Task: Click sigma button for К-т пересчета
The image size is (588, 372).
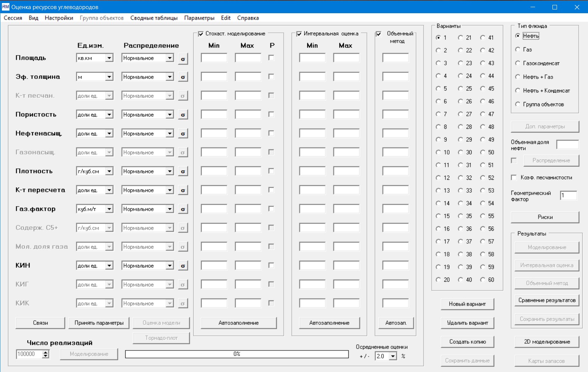Action: pos(183,190)
